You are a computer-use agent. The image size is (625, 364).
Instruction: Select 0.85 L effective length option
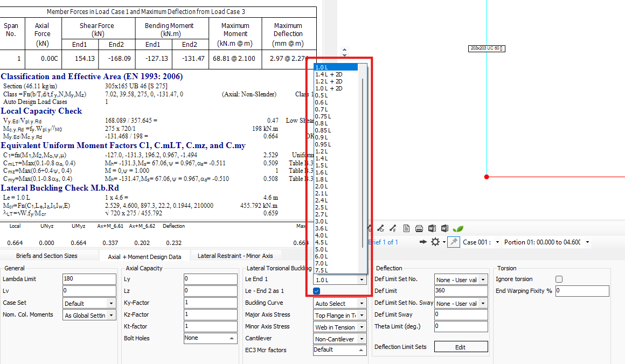[x=336, y=131]
